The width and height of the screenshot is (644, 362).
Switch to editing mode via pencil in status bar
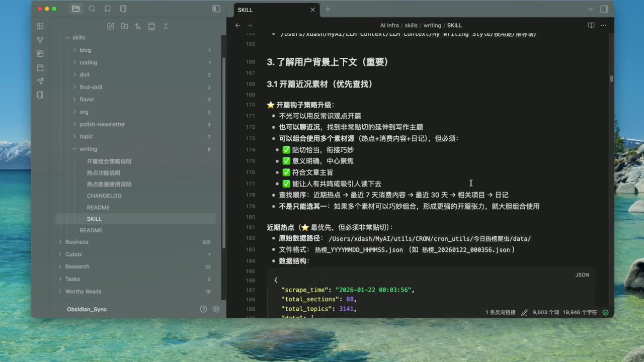[524, 312]
